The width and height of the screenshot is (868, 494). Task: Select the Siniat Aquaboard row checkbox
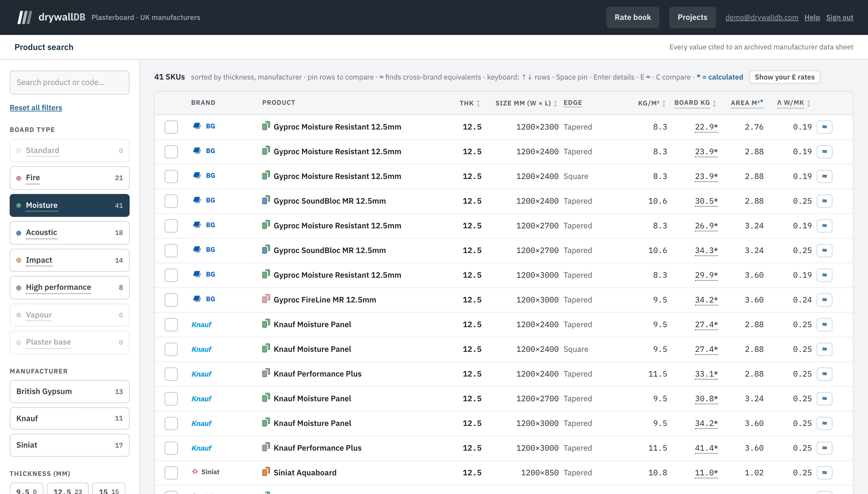pyautogui.click(x=171, y=473)
